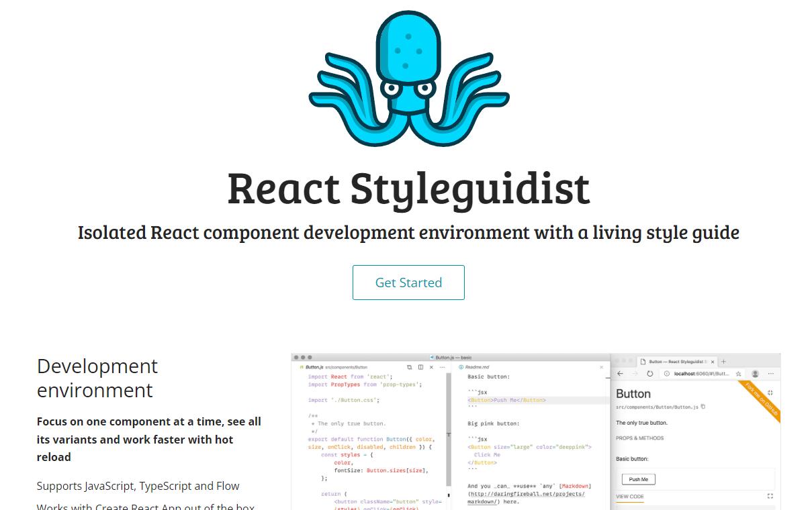Click the React Styleguidist title heading
This screenshot has height=510, width=812.
408,188
